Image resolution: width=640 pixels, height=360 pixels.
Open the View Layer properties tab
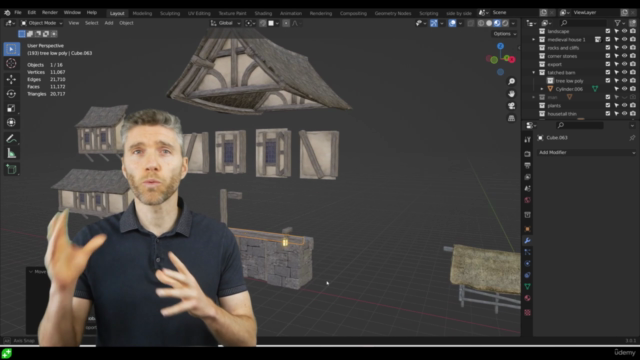click(527, 177)
